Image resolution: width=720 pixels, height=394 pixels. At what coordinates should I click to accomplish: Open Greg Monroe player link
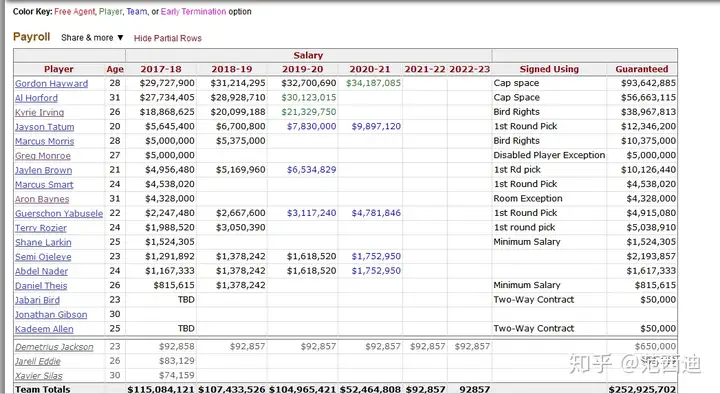[x=43, y=156]
